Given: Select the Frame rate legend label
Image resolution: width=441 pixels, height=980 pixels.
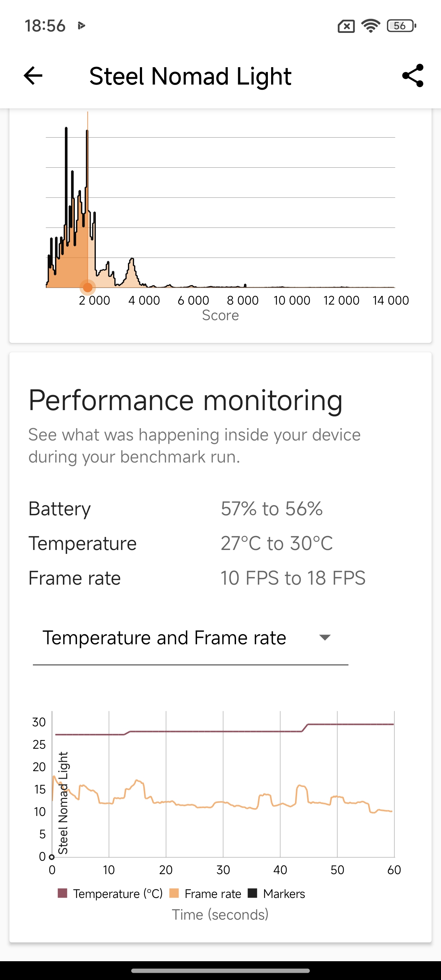Looking at the screenshot, I should 213,894.
